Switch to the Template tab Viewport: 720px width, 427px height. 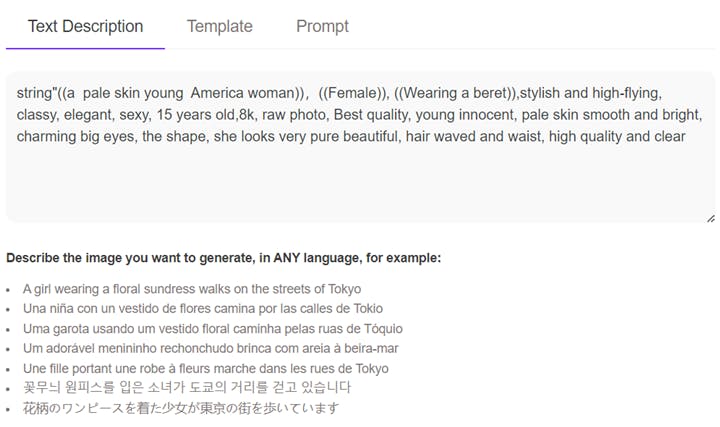point(219,26)
